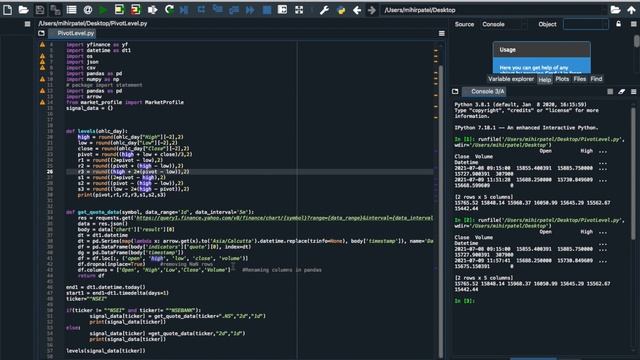
Task: Click the Console option in Help source
Action: pos(493,24)
